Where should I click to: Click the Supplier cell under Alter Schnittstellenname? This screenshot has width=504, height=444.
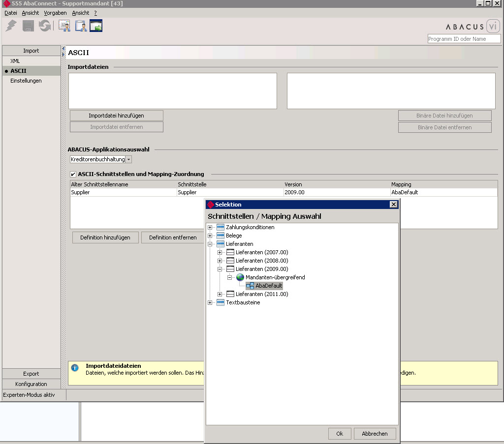pyautogui.click(x=124, y=192)
